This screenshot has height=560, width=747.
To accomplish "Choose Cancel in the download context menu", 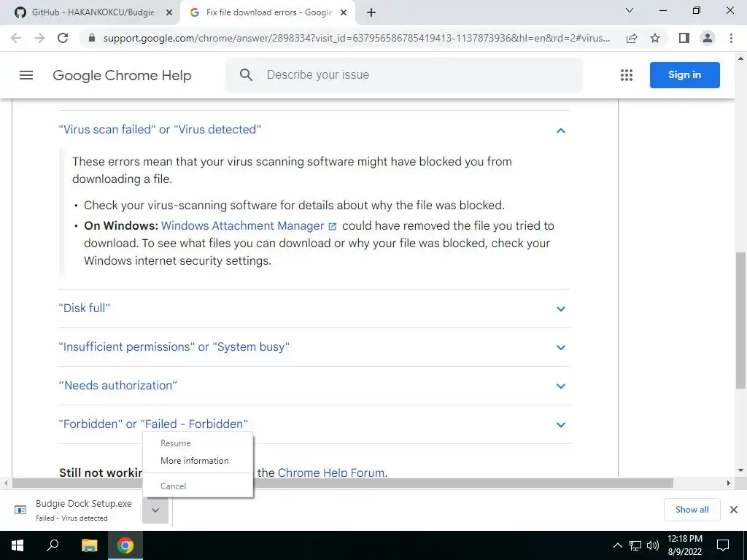I will (198, 486).
